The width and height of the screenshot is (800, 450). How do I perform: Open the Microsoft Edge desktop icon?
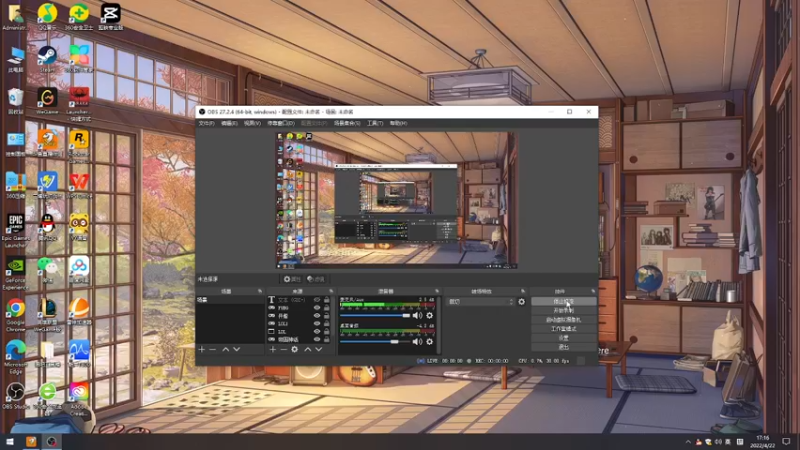[16, 357]
